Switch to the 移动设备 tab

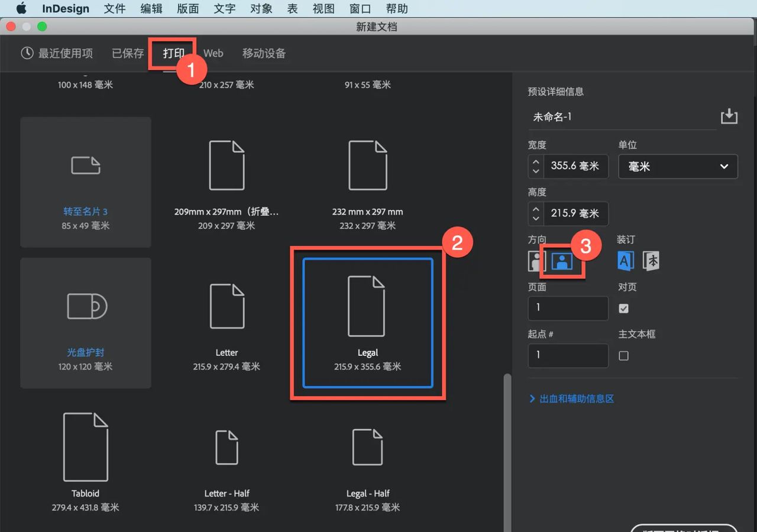264,53
